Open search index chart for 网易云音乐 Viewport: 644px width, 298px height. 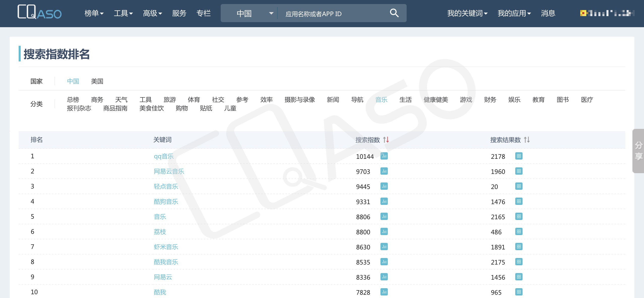tap(384, 171)
